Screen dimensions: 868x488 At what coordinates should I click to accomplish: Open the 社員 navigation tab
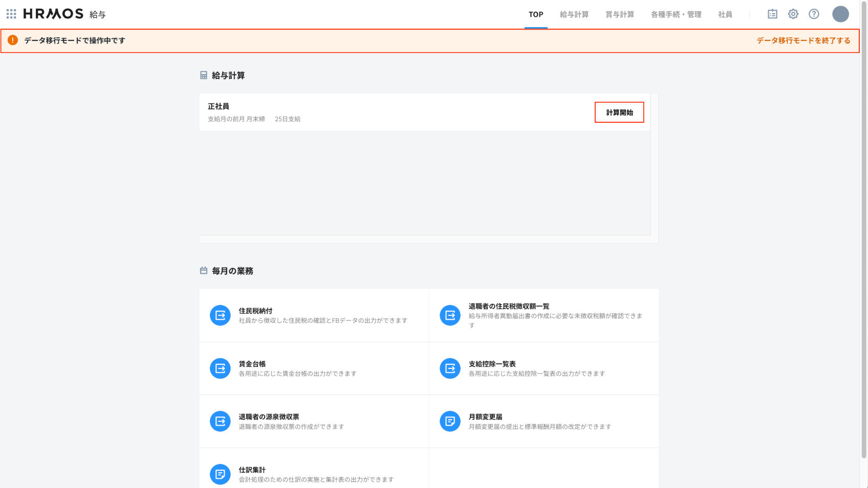725,14
